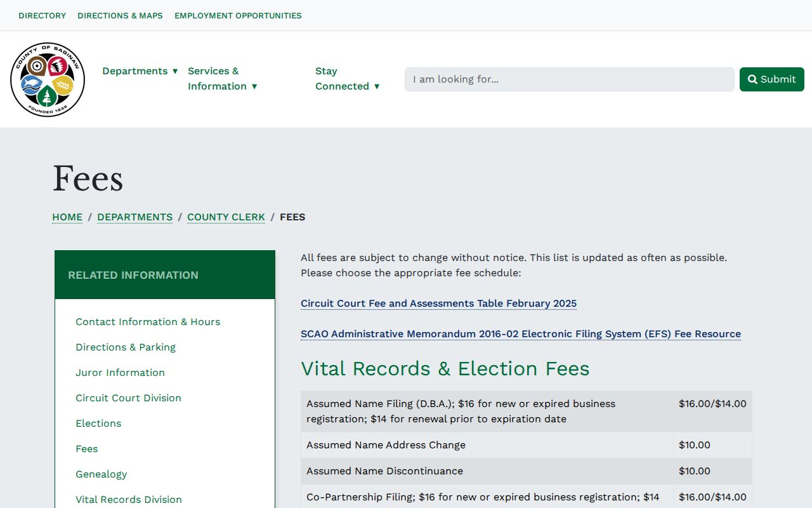
Task: Click the Assumed Name Discontinuance row text
Action: (x=384, y=471)
